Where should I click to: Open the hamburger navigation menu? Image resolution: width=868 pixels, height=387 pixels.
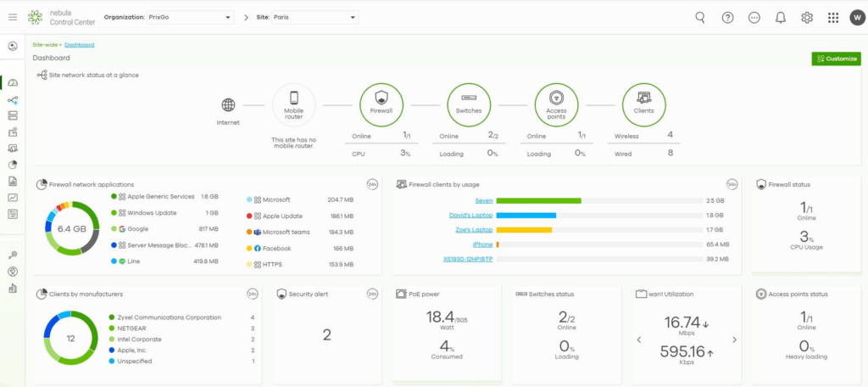pos(13,17)
